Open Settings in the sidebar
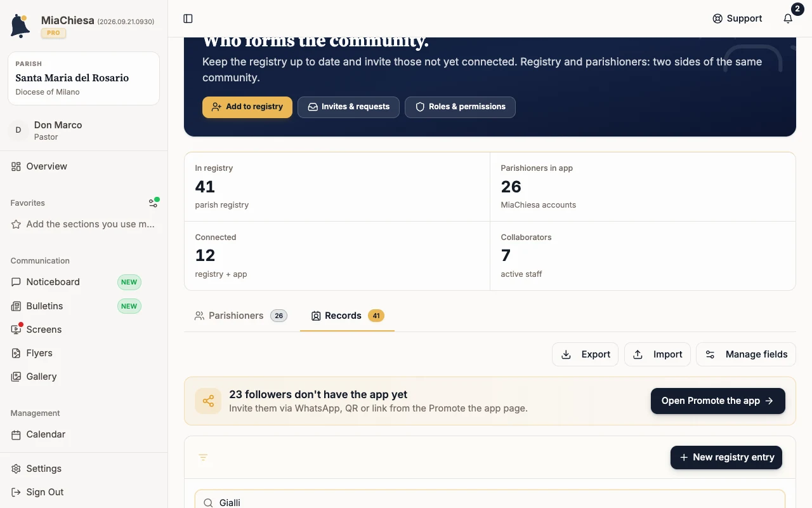The height and width of the screenshot is (508, 812). (84, 469)
